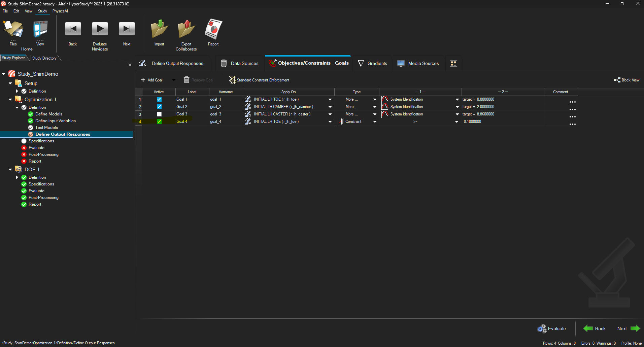Click the Import folder icon
The width and height of the screenshot is (644, 347).
pos(159,29)
